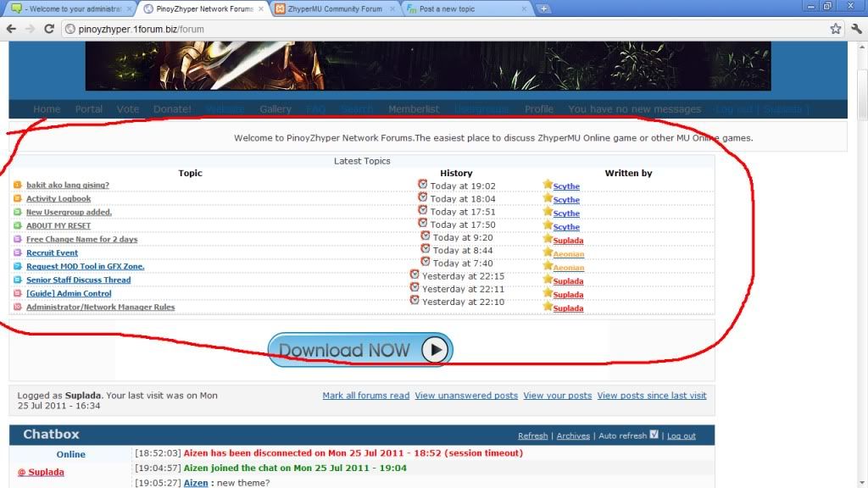The height and width of the screenshot is (488, 868).
Task: Open the Recruit Event topic
Action: pos(52,252)
